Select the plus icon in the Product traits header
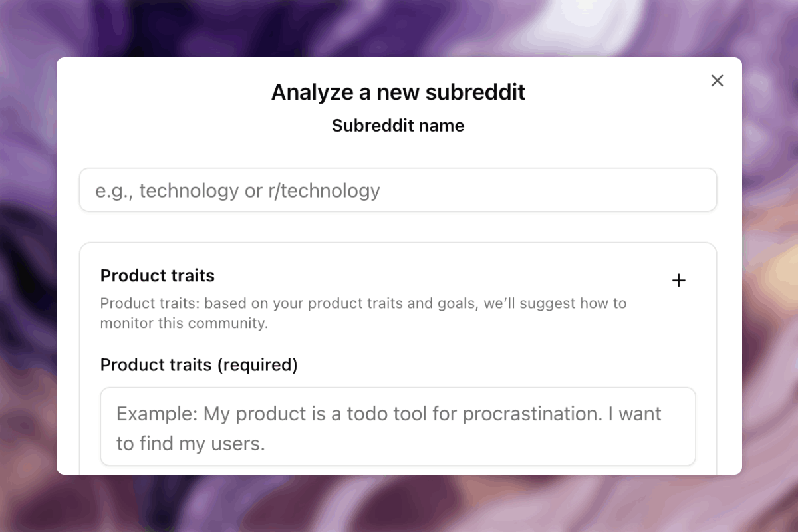798x532 pixels. pos(679,280)
